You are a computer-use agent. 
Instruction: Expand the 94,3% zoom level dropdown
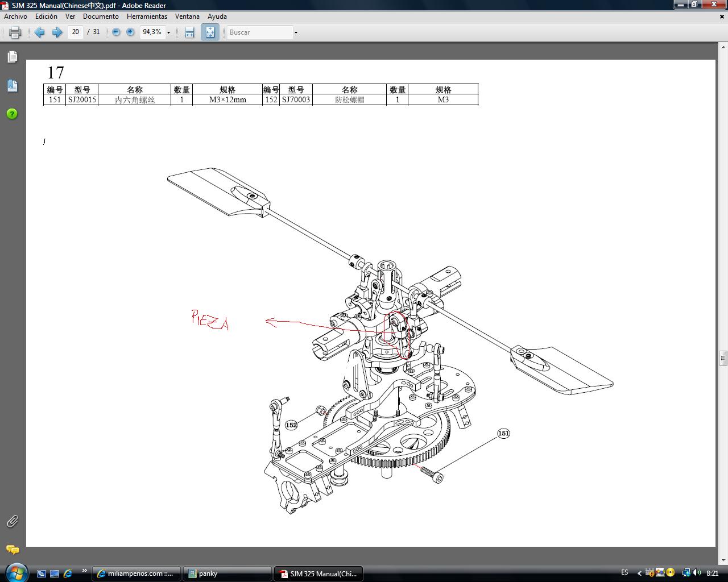[x=168, y=32]
